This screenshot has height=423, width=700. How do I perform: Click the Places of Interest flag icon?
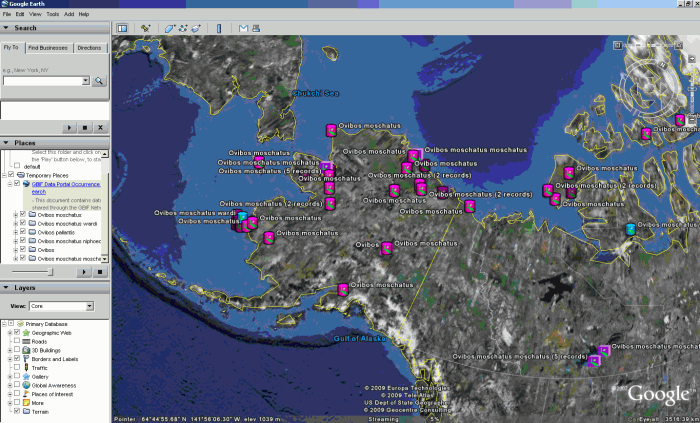[x=26, y=394]
